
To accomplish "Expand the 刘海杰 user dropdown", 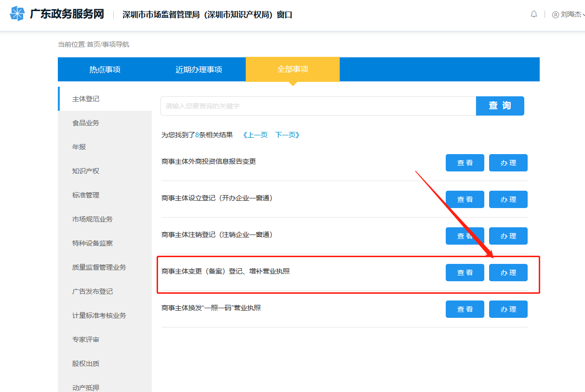I will point(571,14).
